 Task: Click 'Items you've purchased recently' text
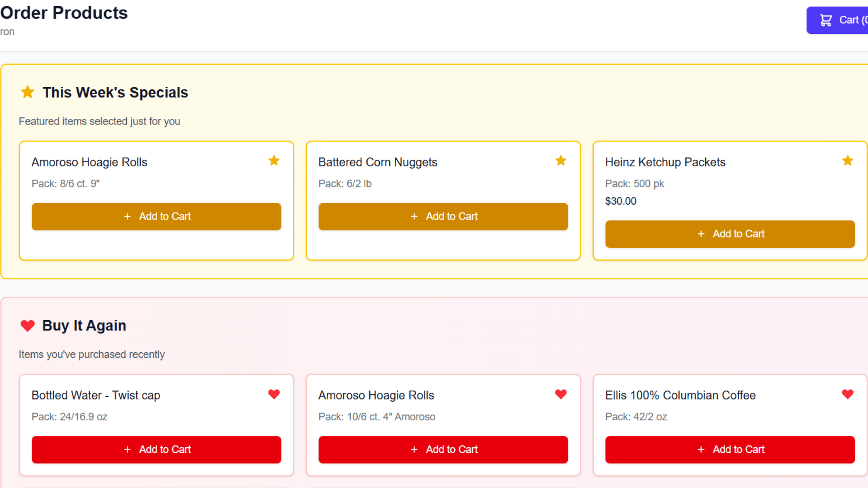click(92, 354)
